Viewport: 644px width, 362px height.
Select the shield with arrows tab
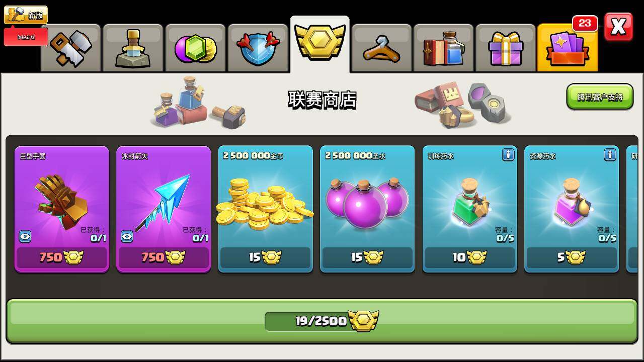pos(258,48)
